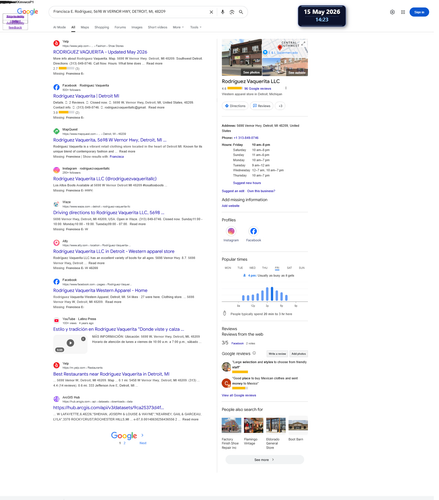Clear the search query with the X icon
439x500 pixels.
click(x=211, y=12)
